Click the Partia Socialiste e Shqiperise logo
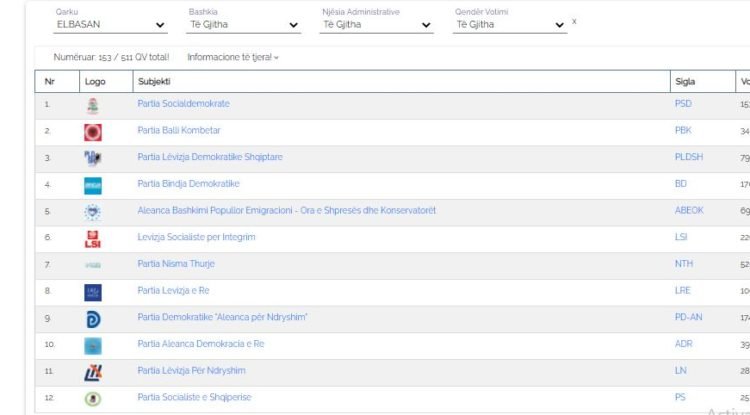Screen dimensions: 750x415 [93, 397]
